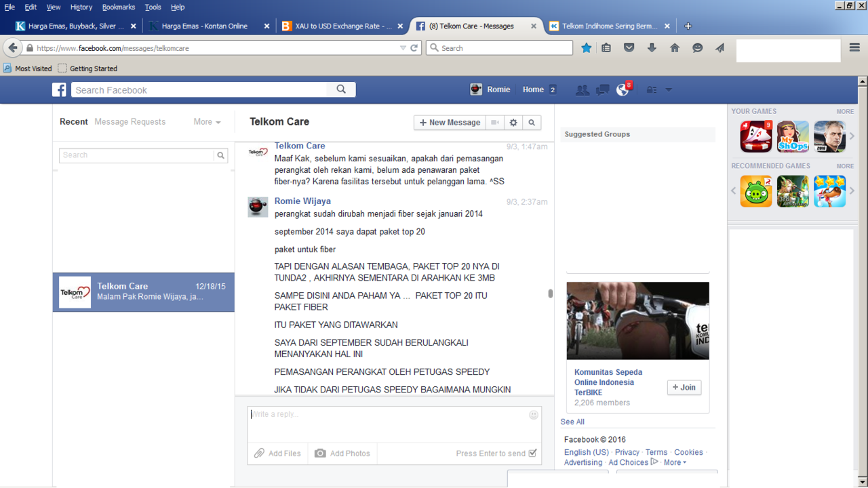Show previous recommended games arrow
This screenshot has width=868, height=488.
(x=733, y=191)
